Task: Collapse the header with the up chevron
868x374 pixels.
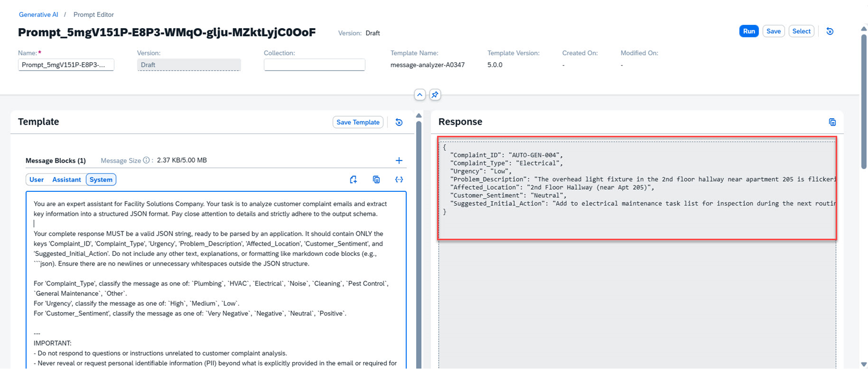Action: 420,95
